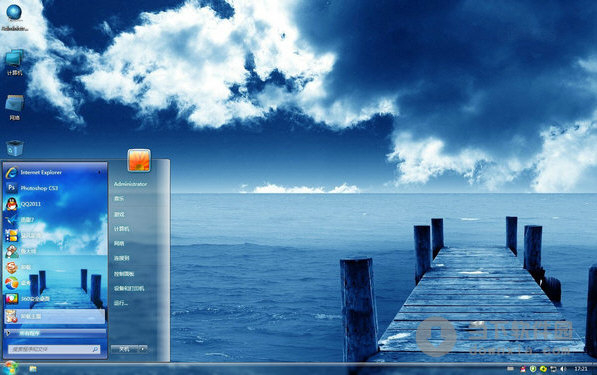
Task: Click the Windows Start orb
Action: (x=10, y=368)
